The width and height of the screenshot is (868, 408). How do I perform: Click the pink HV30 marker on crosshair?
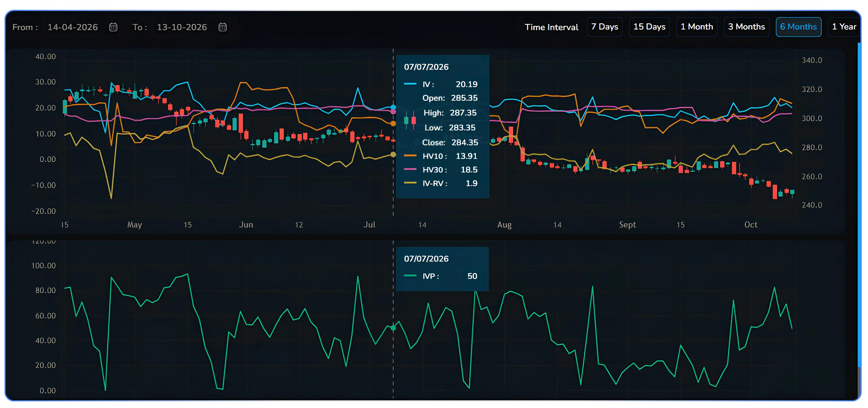(x=393, y=112)
